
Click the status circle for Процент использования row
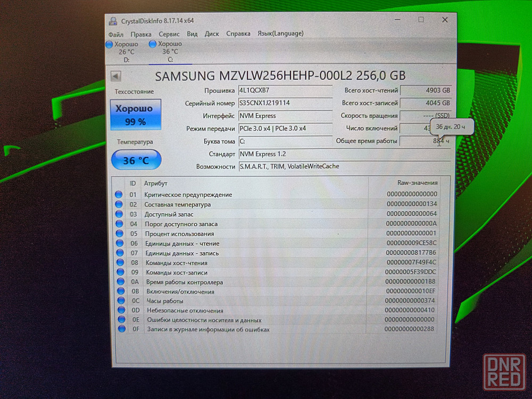[x=119, y=234]
